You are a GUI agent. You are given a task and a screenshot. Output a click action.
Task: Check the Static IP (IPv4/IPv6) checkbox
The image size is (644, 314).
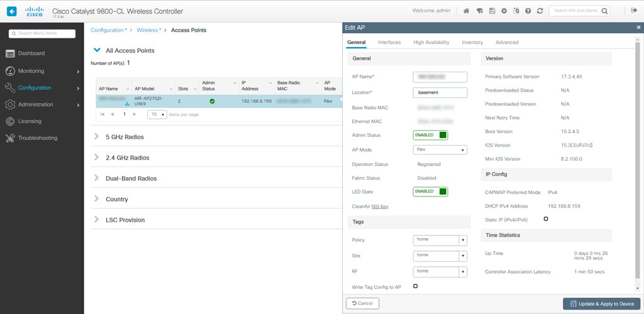point(546,219)
